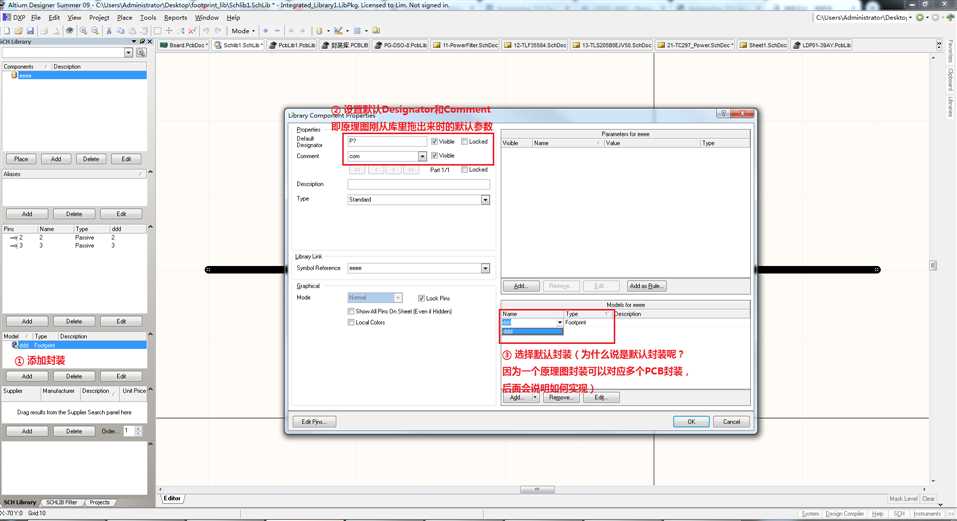Toggle Part 1/1 Locked checkbox
This screenshot has width=957, height=521.
(x=464, y=170)
